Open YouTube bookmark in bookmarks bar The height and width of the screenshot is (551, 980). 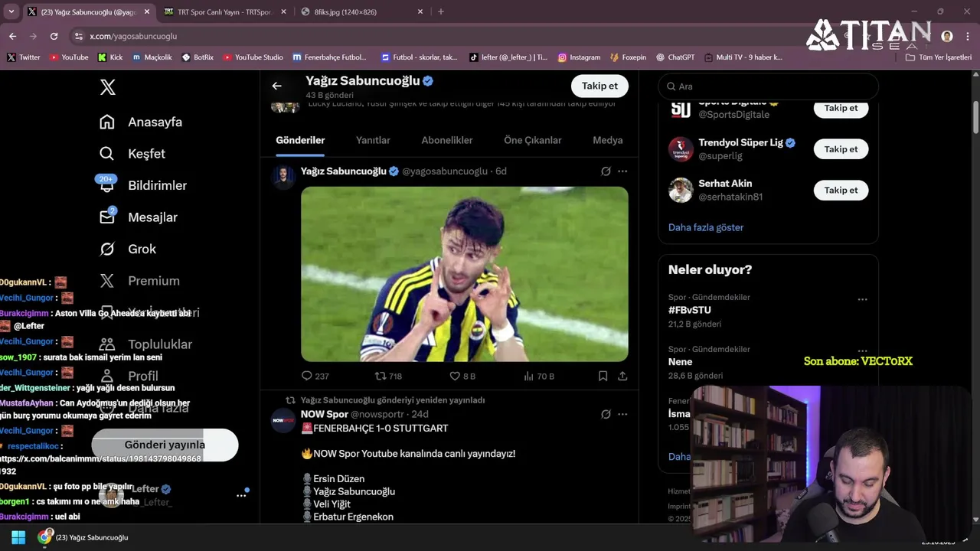(x=69, y=57)
